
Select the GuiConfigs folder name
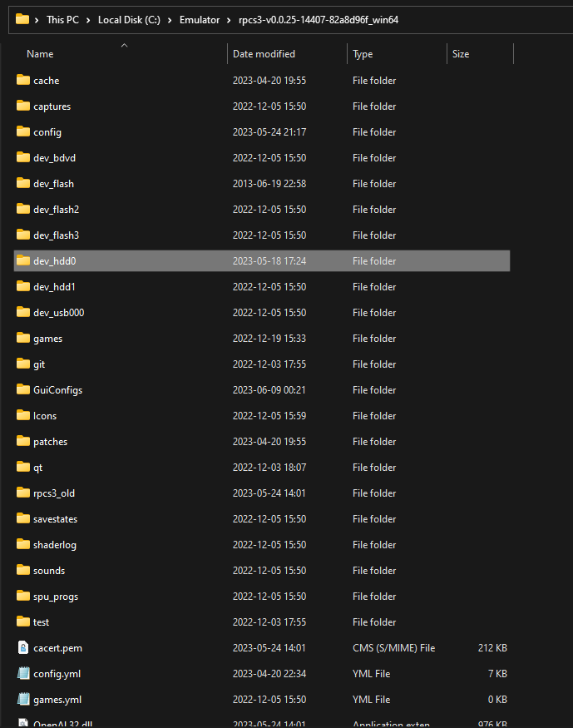[x=58, y=390]
